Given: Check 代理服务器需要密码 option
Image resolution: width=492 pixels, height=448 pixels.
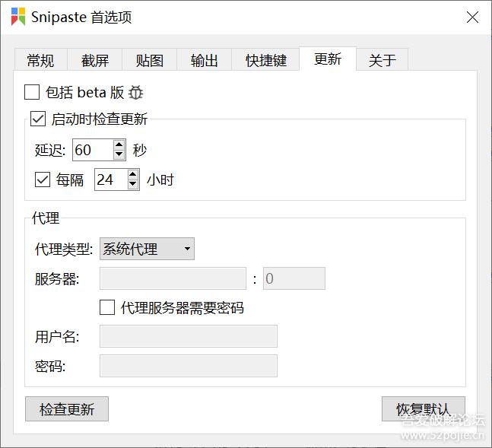Looking at the screenshot, I should point(107,307).
